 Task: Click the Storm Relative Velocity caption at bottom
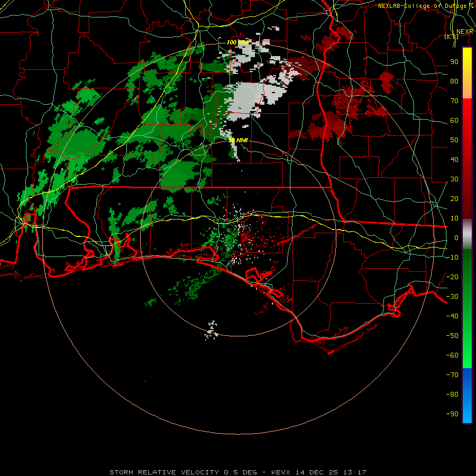[237, 472]
